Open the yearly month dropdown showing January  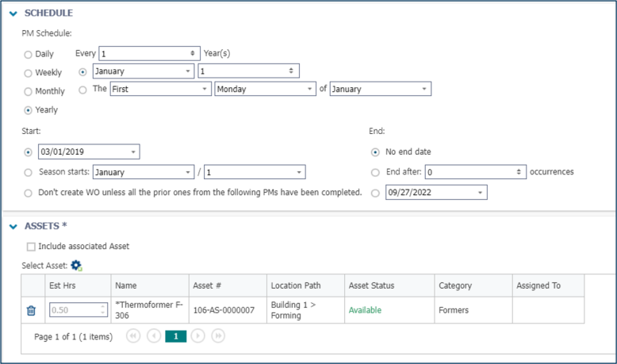click(144, 71)
